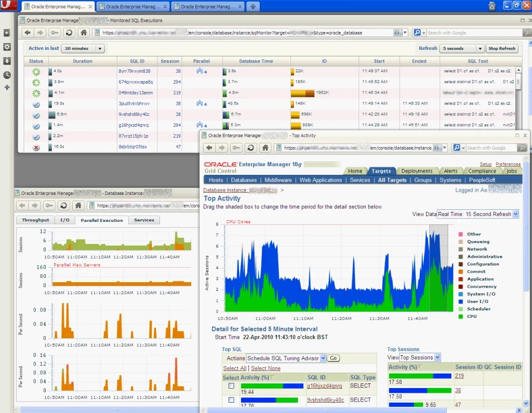
Task: Switch to the Throughput tab
Action: [35, 220]
